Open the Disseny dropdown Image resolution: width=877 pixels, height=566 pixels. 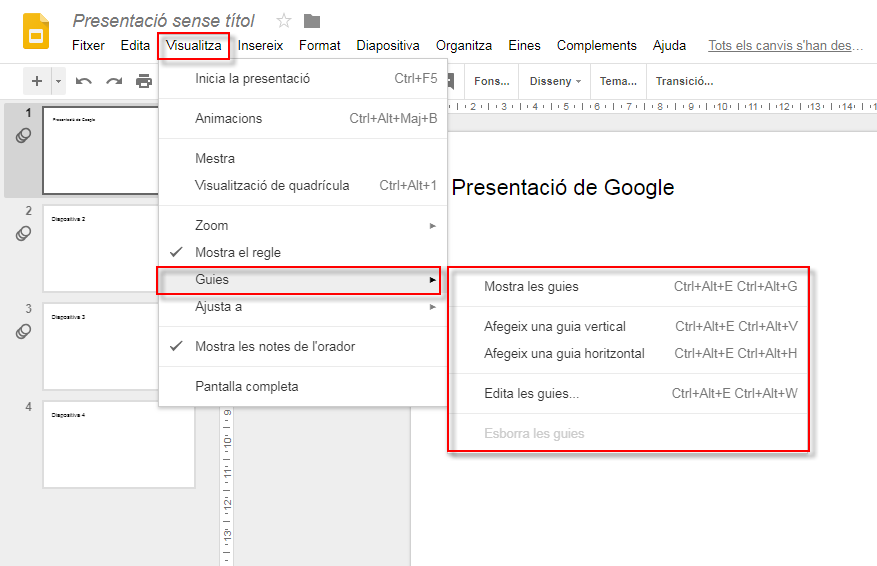coord(555,81)
